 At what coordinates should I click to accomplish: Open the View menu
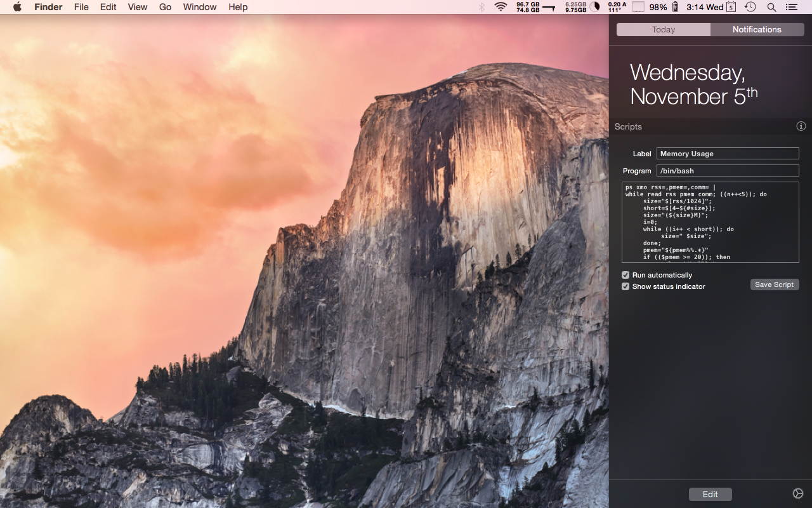coord(138,7)
